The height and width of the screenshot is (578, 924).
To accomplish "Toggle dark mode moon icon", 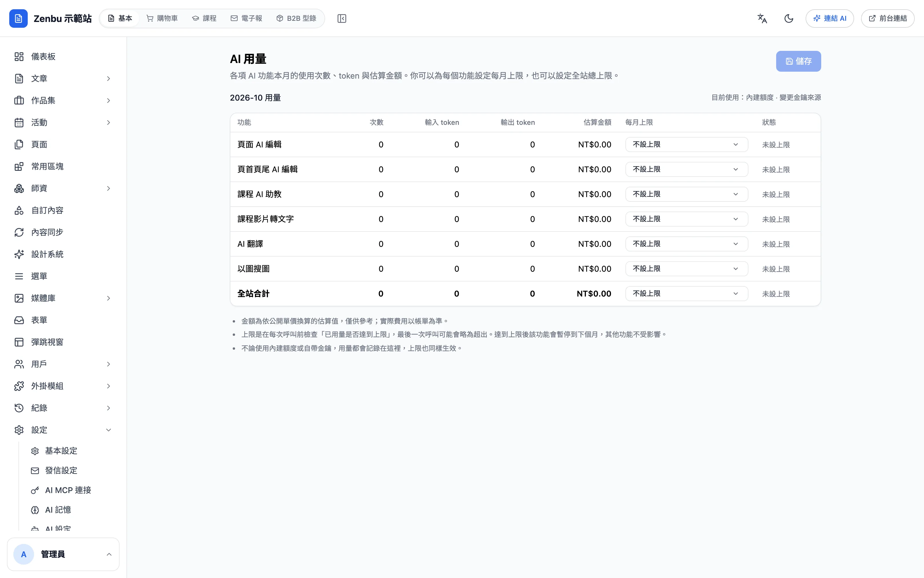I will click(789, 18).
